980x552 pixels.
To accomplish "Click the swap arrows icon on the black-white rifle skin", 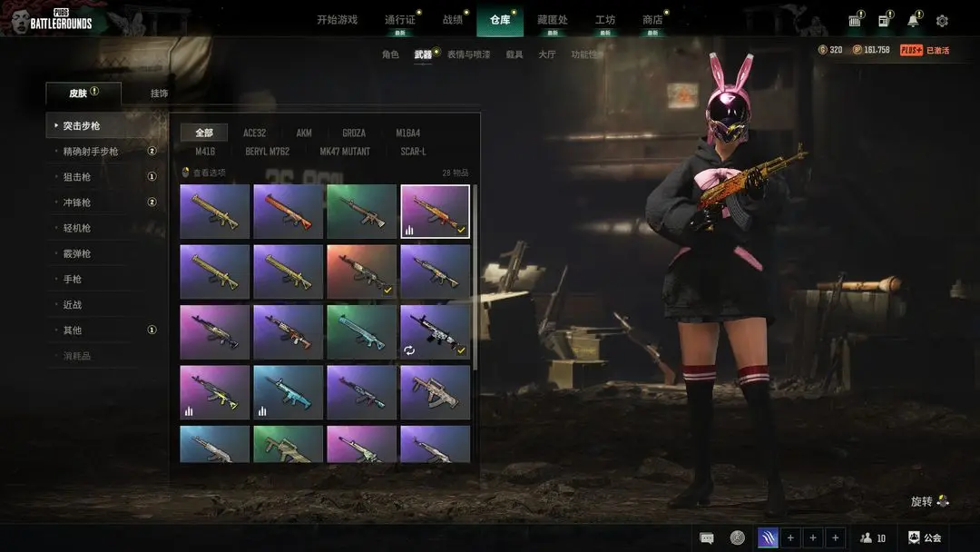I will [x=409, y=350].
